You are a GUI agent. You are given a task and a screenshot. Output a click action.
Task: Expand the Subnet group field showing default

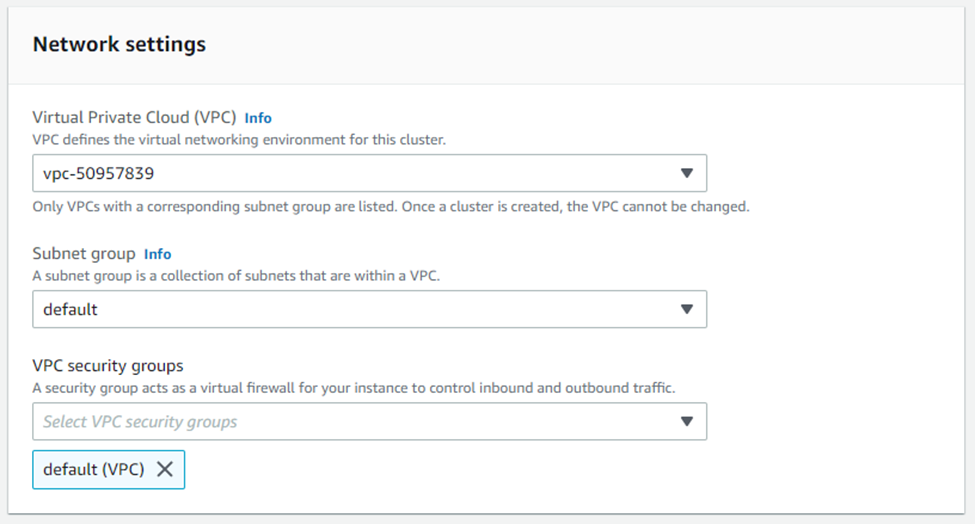click(369, 310)
